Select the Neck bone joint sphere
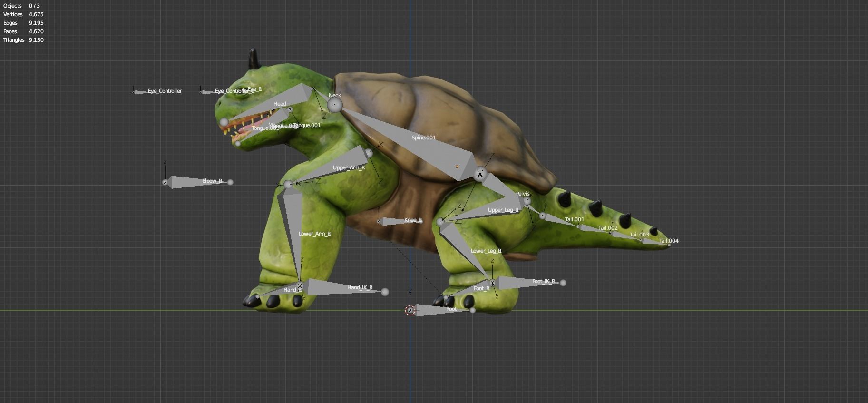This screenshot has height=403, width=868. click(x=335, y=105)
